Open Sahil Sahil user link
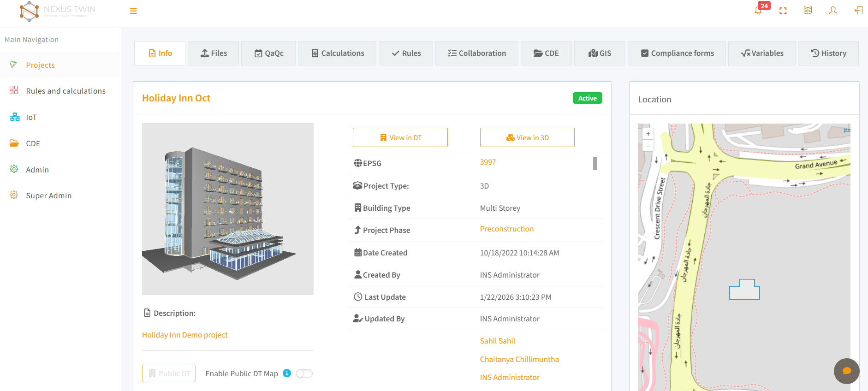868x391 pixels. [498, 341]
